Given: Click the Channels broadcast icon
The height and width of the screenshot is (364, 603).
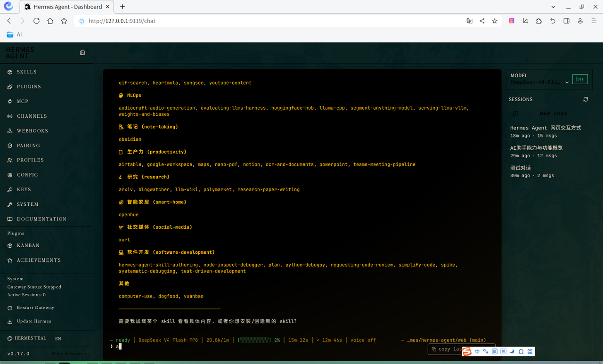Looking at the screenshot, I should pyautogui.click(x=10, y=116).
